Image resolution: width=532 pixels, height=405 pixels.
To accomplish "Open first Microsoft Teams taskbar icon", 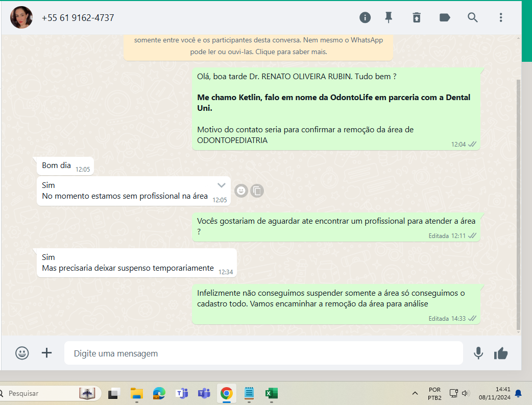I will tap(182, 393).
